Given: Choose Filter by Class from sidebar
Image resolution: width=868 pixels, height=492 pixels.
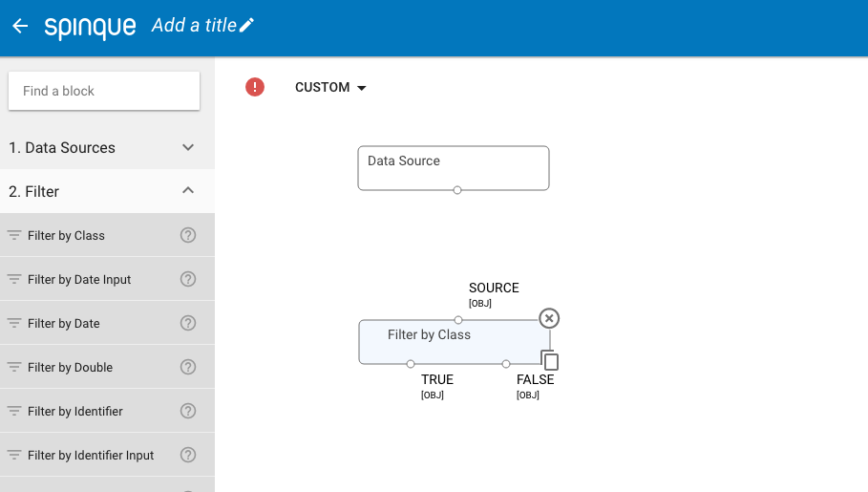Looking at the screenshot, I should point(107,235).
